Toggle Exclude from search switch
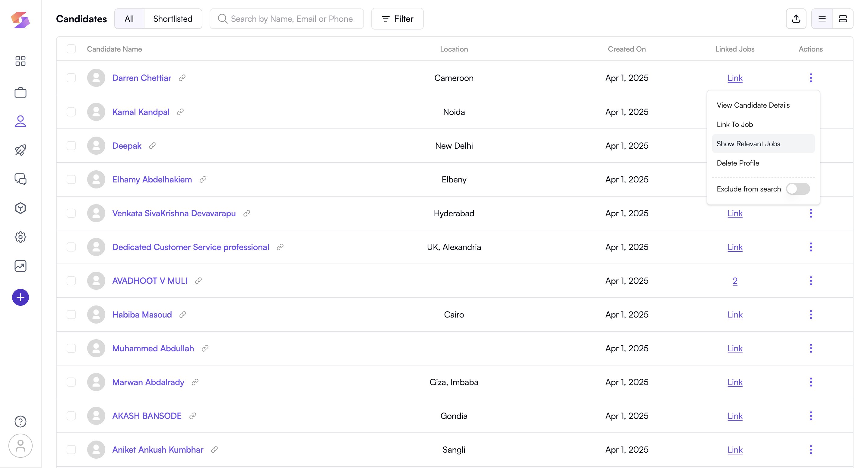 [x=797, y=189]
